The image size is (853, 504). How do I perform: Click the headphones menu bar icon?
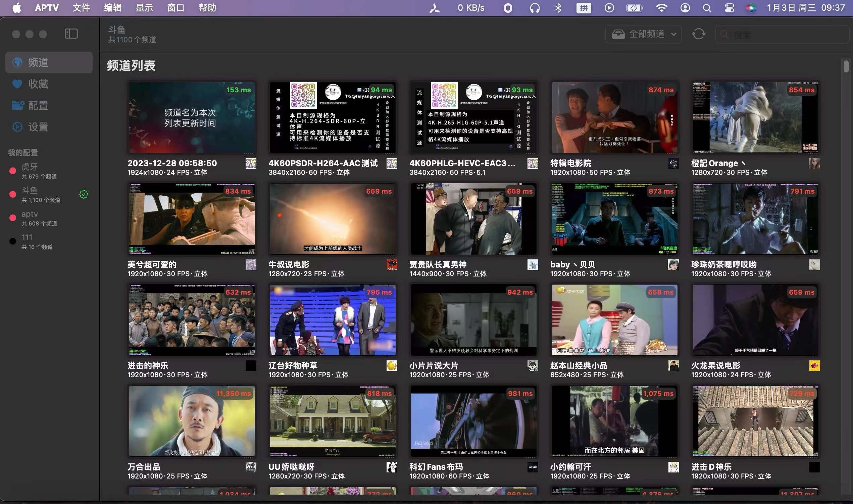[535, 8]
